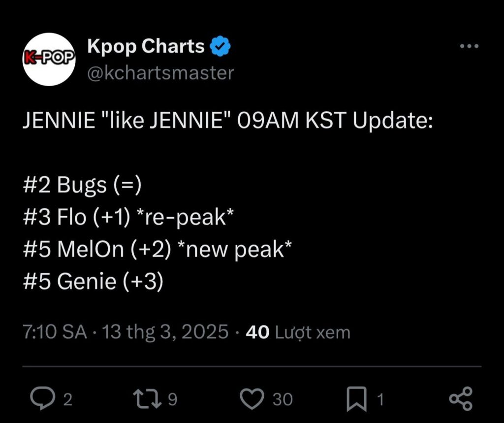Open the K-POP profile avatar
The width and height of the screenshot is (504, 423).
pos(49,59)
